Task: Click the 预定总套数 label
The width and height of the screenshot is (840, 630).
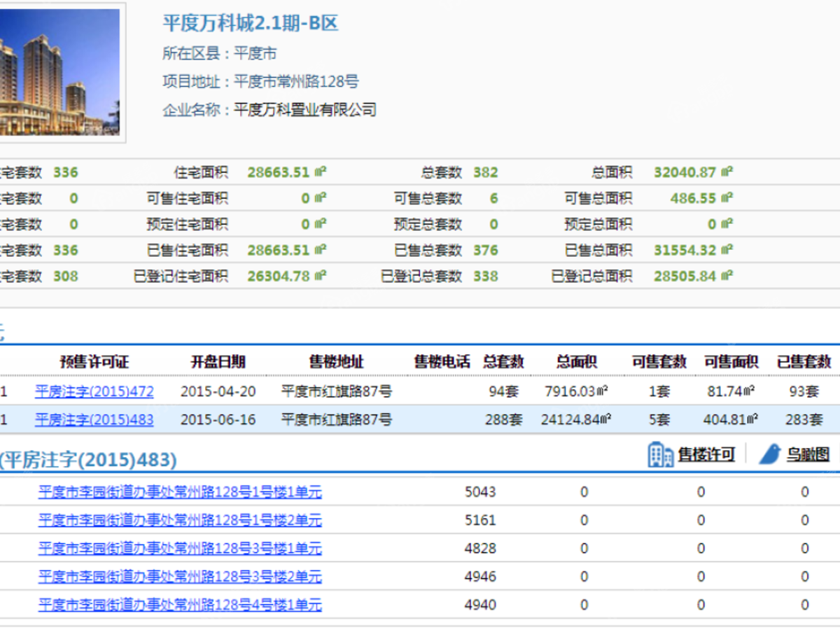Action: [428, 225]
